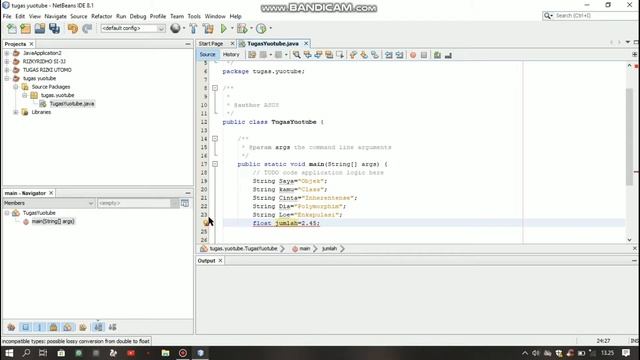Select main(String[] args) in Navigator
The image size is (640, 360).
pos(53,221)
